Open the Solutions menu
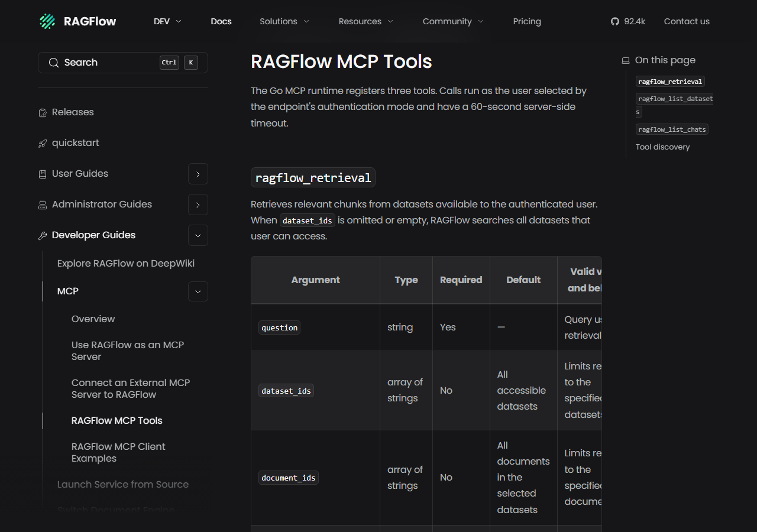The width and height of the screenshot is (757, 532). 284,21
